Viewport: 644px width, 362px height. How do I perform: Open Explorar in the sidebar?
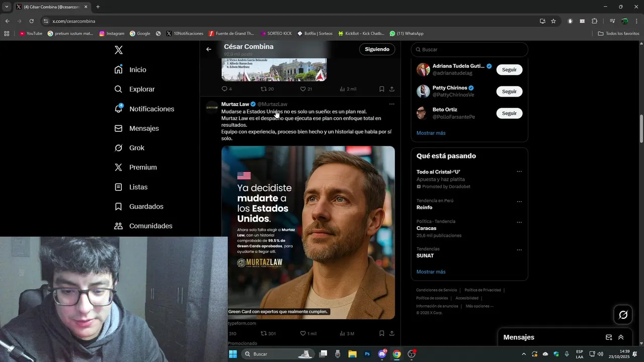click(134, 89)
